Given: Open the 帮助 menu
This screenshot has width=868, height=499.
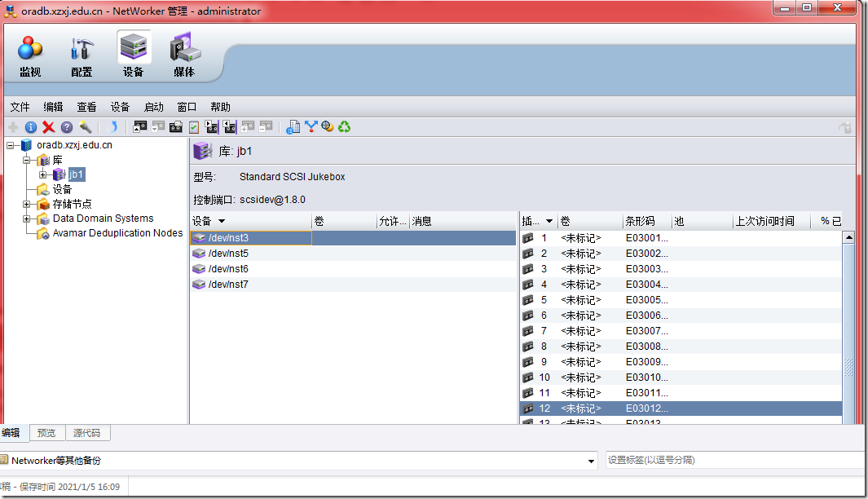Looking at the screenshot, I should (x=220, y=107).
